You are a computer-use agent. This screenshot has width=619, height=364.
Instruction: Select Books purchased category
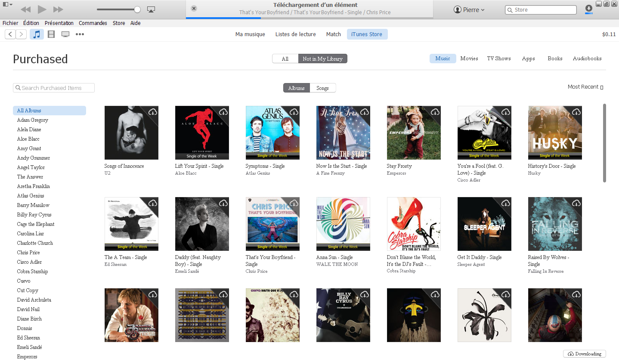click(x=555, y=59)
